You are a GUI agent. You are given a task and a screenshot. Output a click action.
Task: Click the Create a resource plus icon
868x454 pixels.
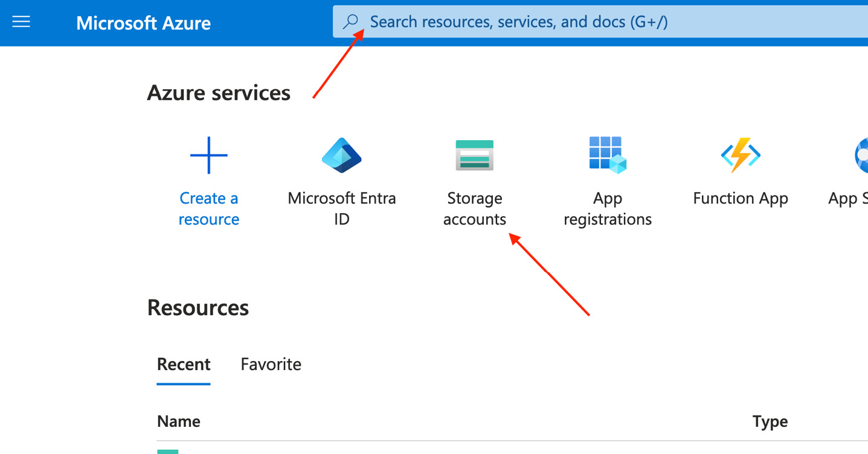point(209,155)
